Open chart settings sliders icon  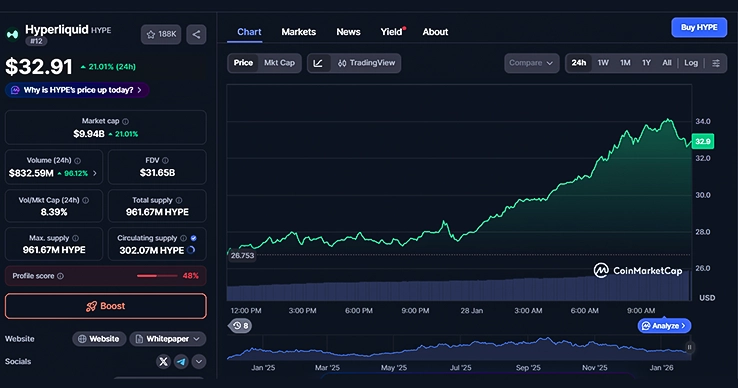pyautogui.click(x=716, y=63)
